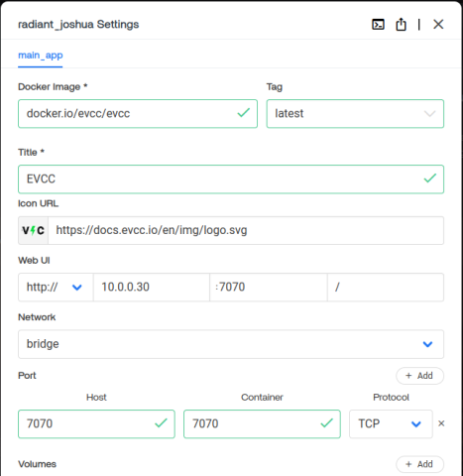
Task: Edit the Web UI path field
Action: pyautogui.click(x=386, y=287)
